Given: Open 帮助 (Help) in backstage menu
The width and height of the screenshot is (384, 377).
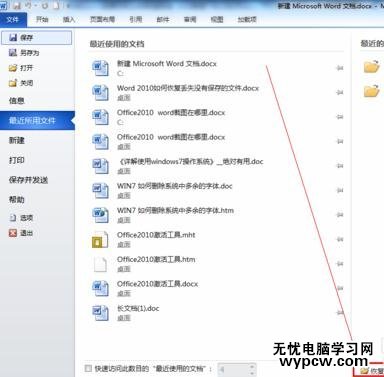Looking at the screenshot, I should [17, 200].
